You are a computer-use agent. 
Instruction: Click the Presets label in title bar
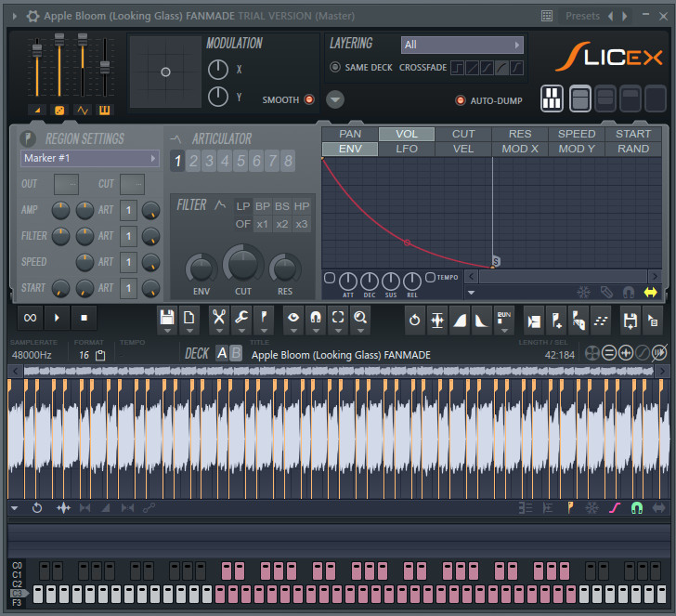582,16
